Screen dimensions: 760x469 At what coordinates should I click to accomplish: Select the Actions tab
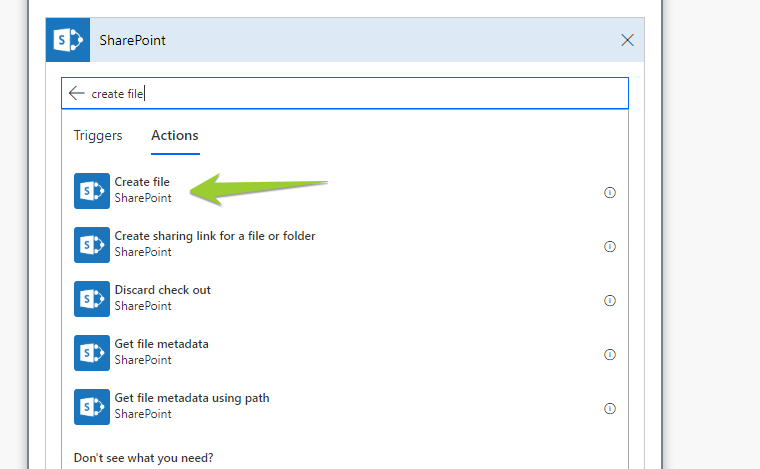pyautogui.click(x=175, y=135)
